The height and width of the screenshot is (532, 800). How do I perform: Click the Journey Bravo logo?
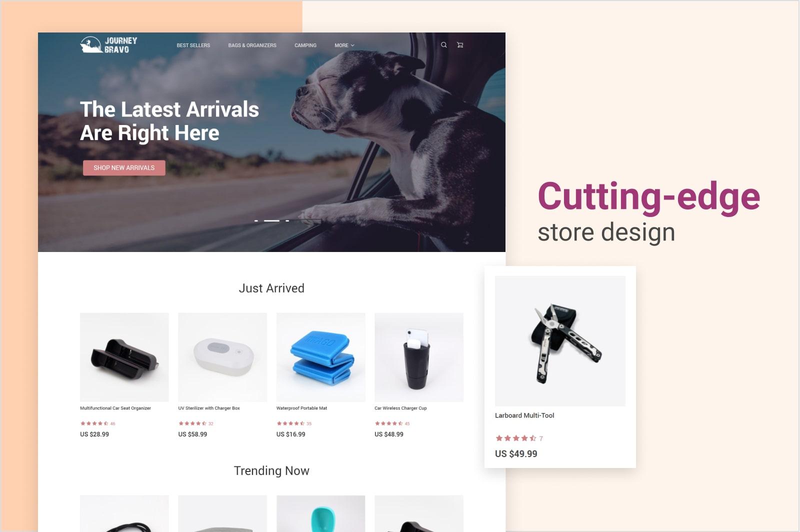pyautogui.click(x=108, y=45)
